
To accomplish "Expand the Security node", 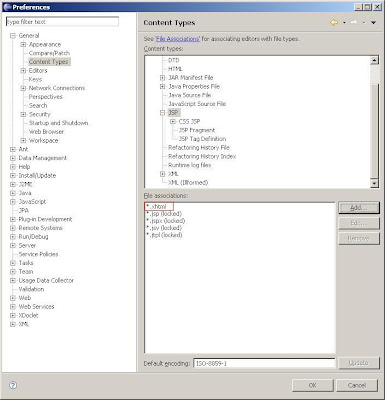I will tap(23, 114).
